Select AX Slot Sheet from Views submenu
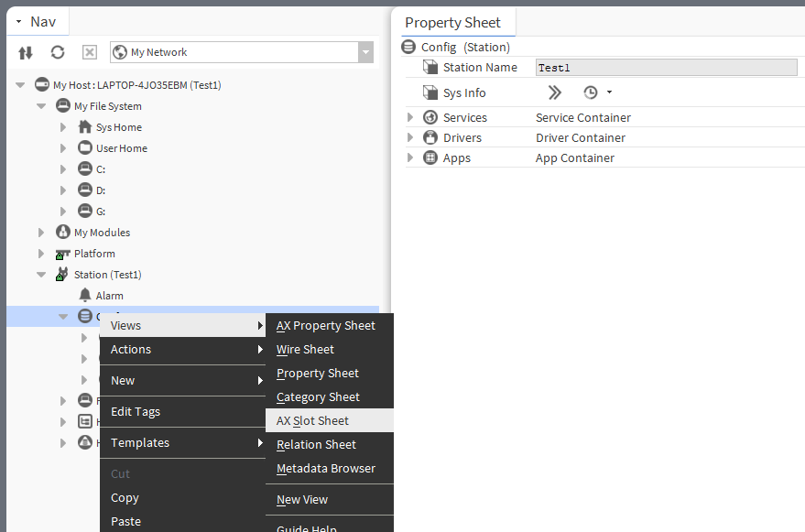Screen dimensions: 805x532 tap(312, 420)
